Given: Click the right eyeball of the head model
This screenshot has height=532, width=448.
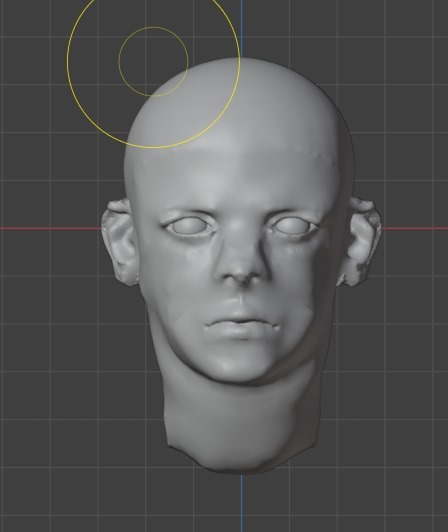Looking at the screenshot, I should (x=292, y=226).
